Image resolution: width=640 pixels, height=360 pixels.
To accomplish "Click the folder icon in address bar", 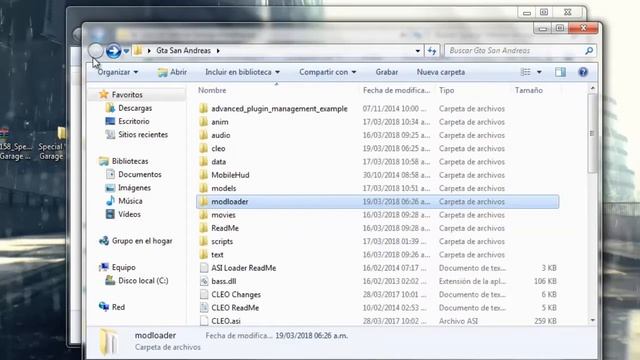I will click(138, 51).
